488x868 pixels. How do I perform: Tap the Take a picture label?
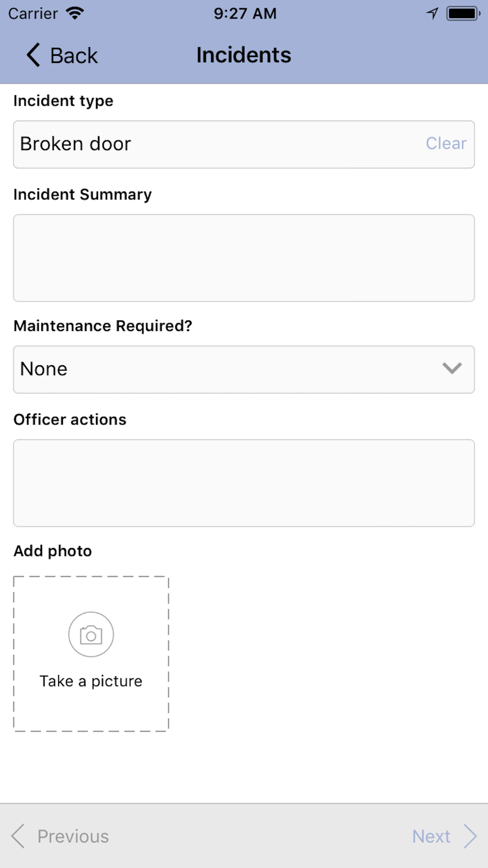[91, 681]
